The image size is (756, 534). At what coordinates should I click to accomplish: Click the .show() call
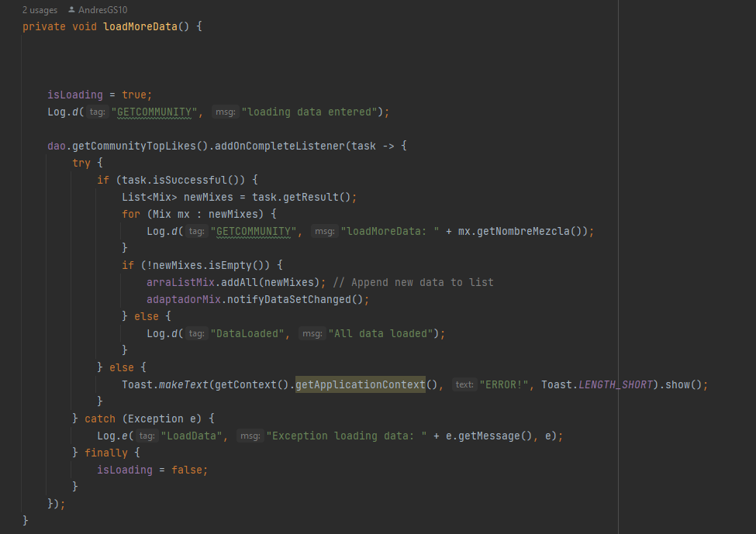[x=680, y=384]
